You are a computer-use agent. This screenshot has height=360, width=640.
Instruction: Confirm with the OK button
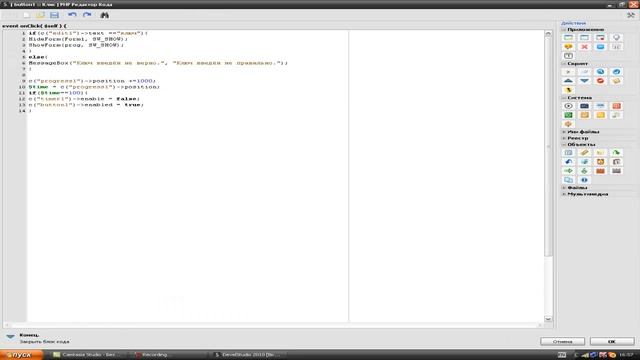(612, 341)
